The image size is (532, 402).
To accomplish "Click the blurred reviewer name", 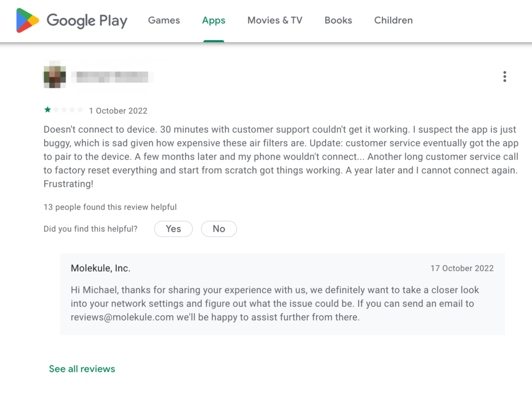I will tap(112, 77).
